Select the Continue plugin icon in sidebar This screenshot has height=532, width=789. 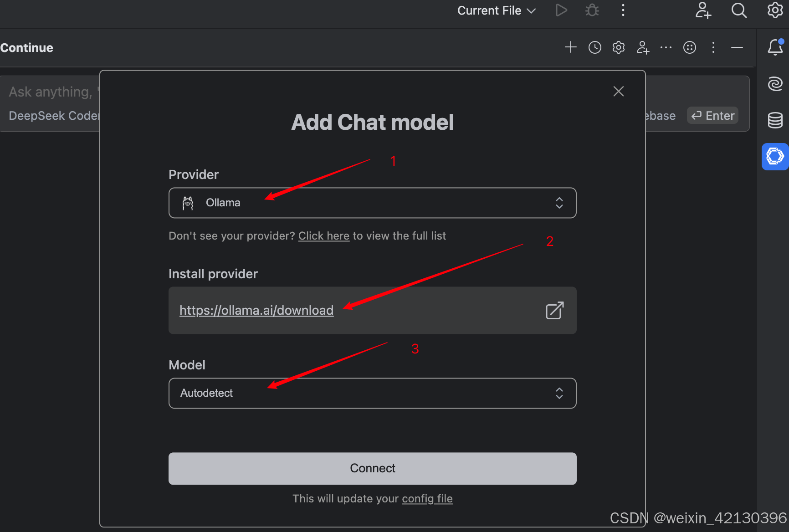(x=775, y=157)
